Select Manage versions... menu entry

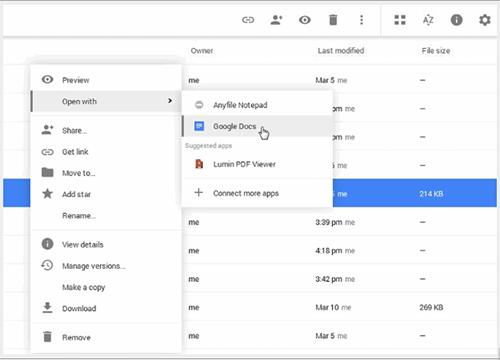(106, 266)
